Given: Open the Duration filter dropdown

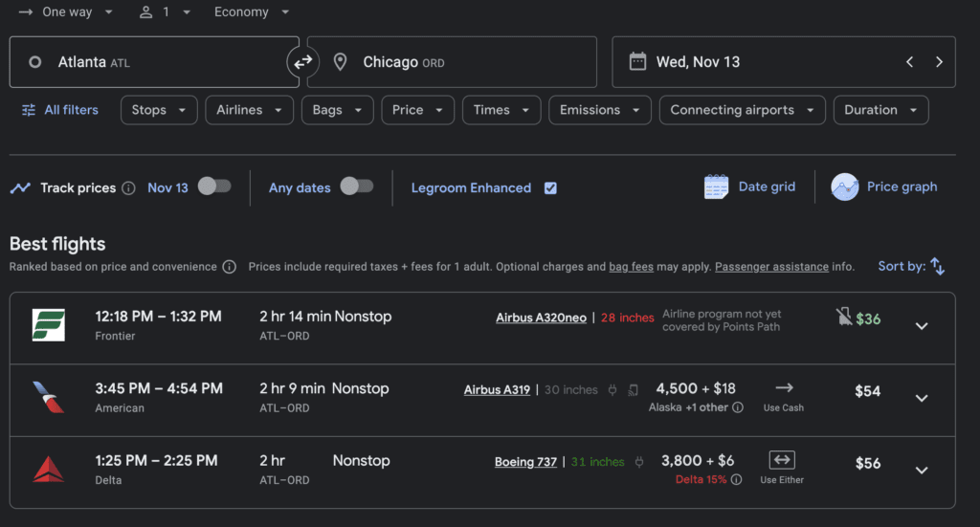Looking at the screenshot, I should tap(881, 110).
